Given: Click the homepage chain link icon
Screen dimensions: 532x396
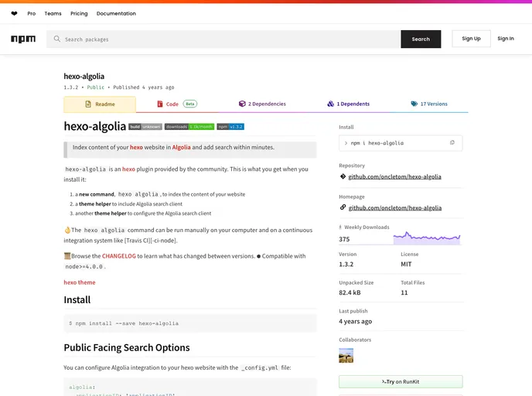Looking at the screenshot, I should (x=343, y=207).
